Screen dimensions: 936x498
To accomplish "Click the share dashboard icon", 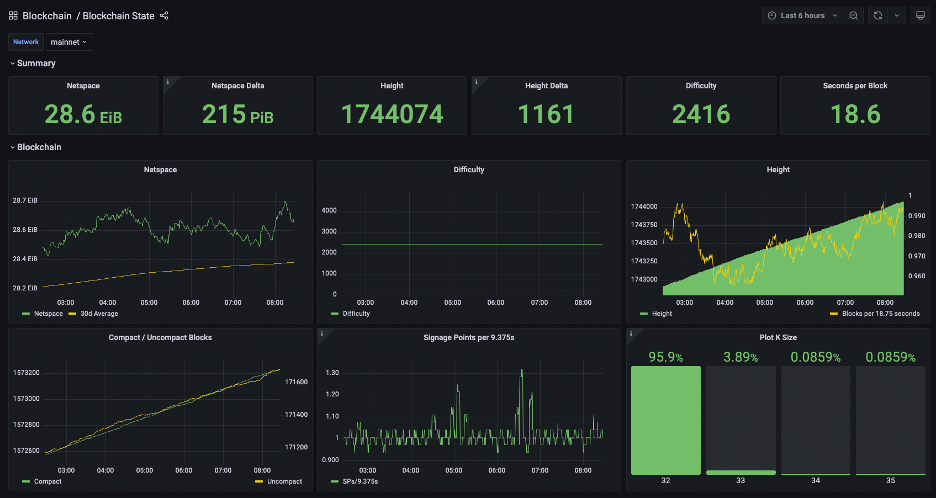I will (164, 16).
